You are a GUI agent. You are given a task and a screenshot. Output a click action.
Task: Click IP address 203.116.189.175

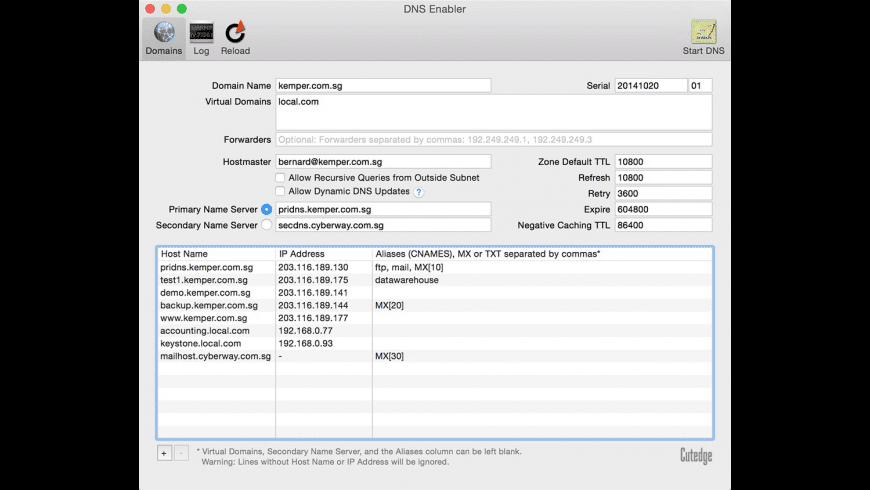point(313,280)
